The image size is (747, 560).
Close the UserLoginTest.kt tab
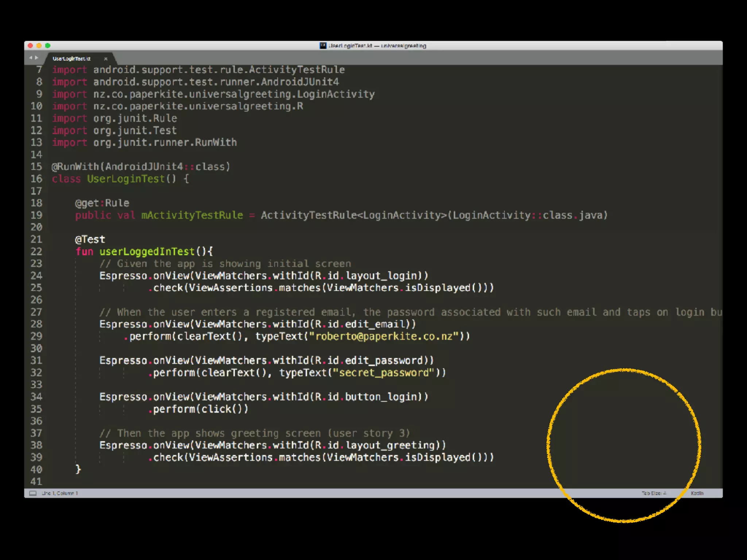tap(106, 59)
